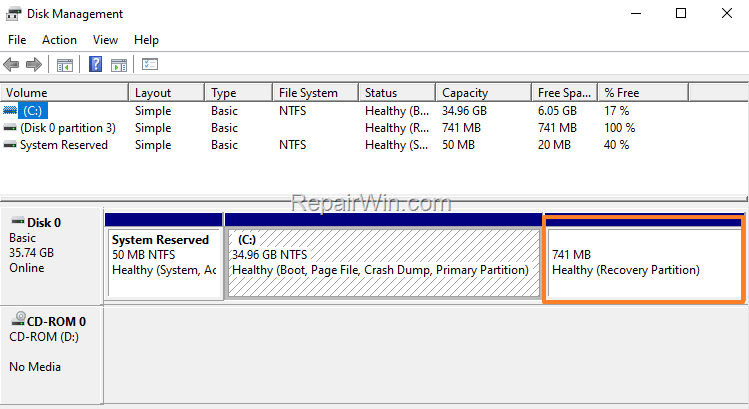The height and width of the screenshot is (409, 749).
Task: Open Help via blue question mark icon
Action: point(96,65)
